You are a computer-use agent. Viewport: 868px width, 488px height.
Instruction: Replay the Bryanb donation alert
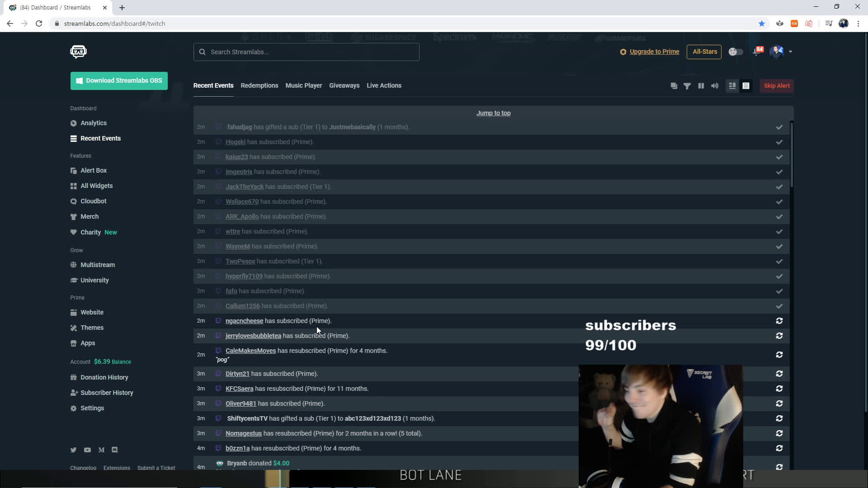coord(779,467)
